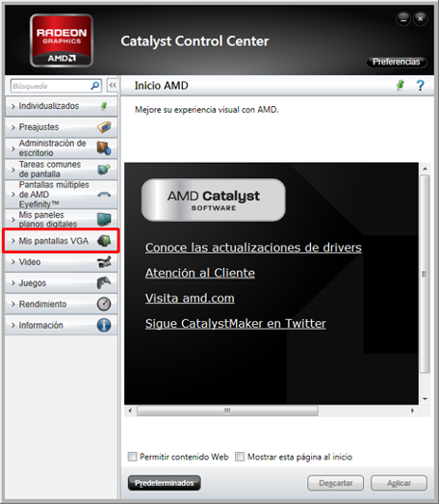This screenshot has height=504, width=439.
Task: Open Conoce las actualizaciones de drivers link
Action: pyautogui.click(x=253, y=248)
